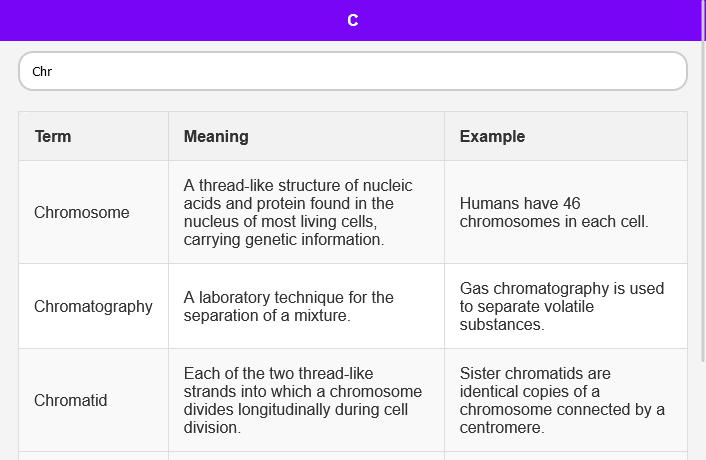Image resolution: width=706 pixels, height=460 pixels.
Task: Click the number "46" in the Chromosome example
Action: click(x=571, y=203)
